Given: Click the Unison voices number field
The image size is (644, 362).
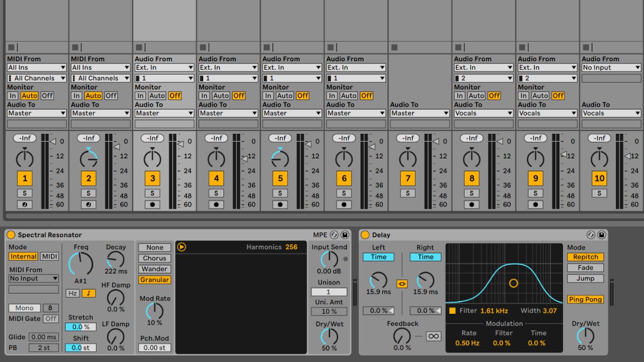Looking at the screenshot, I should click(329, 292).
